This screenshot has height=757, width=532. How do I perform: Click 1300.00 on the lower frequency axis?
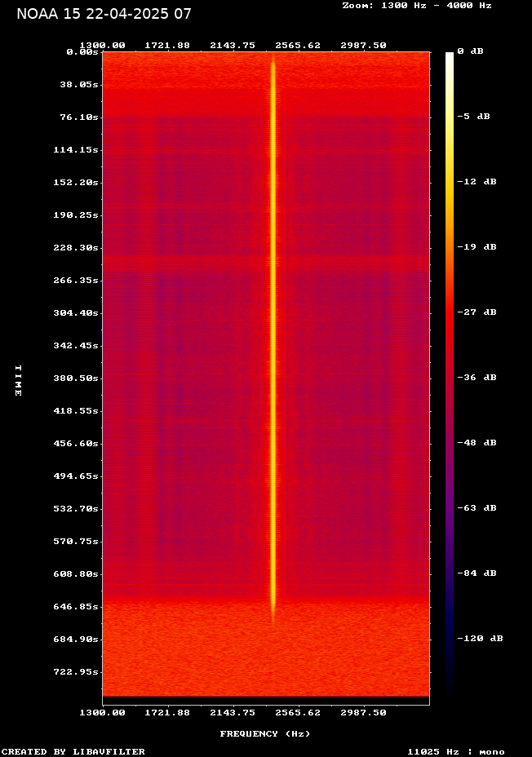pyautogui.click(x=102, y=713)
